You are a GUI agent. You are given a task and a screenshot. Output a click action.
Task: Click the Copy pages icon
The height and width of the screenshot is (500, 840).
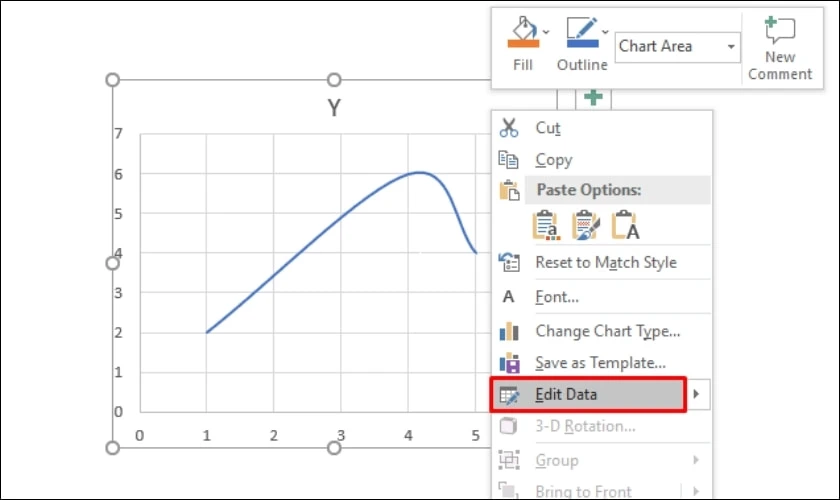click(508, 160)
